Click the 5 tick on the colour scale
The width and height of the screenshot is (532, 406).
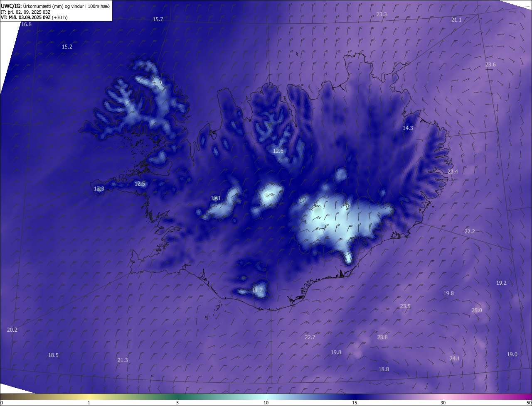177,403
